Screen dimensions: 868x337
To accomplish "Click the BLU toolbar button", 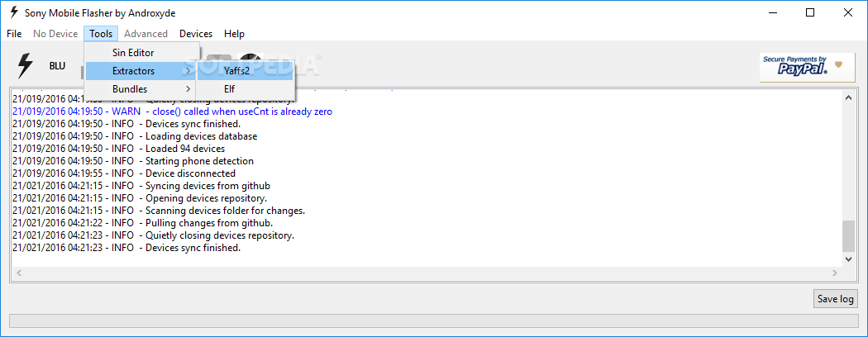I will (57, 66).
